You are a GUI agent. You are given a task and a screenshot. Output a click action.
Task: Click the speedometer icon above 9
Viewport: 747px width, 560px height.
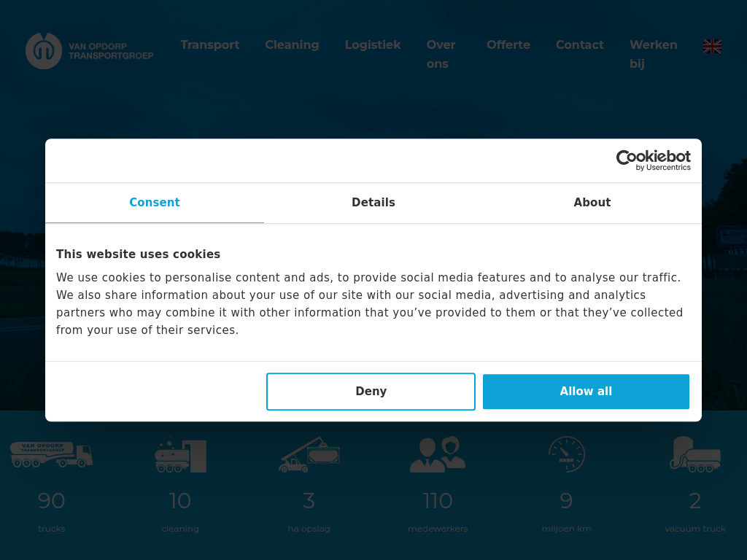click(x=566, y=454)
